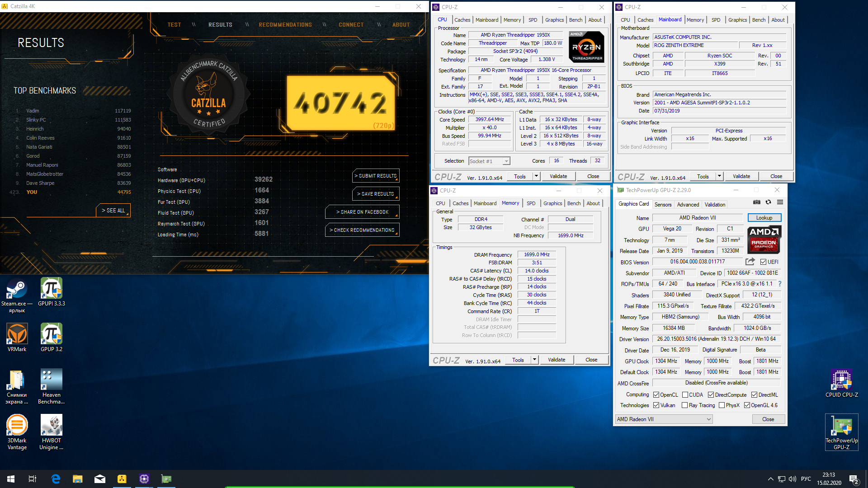The height and width of the screenshot is (488, 868).
Task: Open volume icon in system tray
Action: [793, 479]
